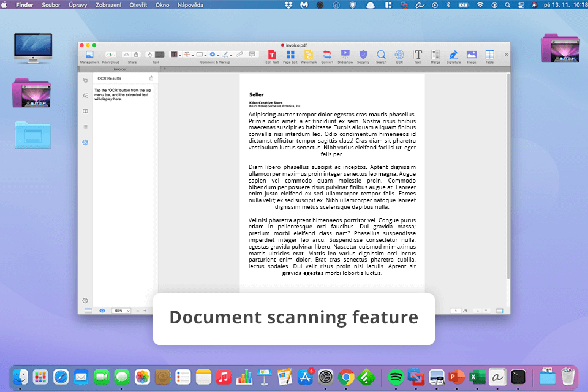Screen dimensions: 588x392
Task: Add a new tab with plus button
Action: (x=164, y=69)
